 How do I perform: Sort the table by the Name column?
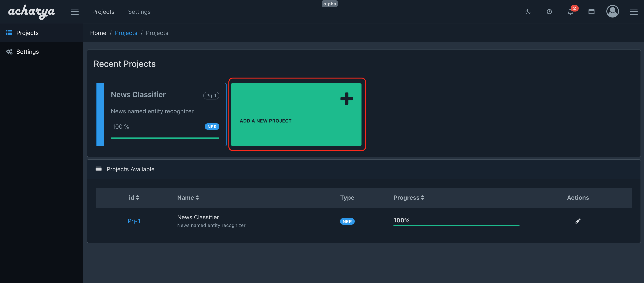(x=188, y=198)
